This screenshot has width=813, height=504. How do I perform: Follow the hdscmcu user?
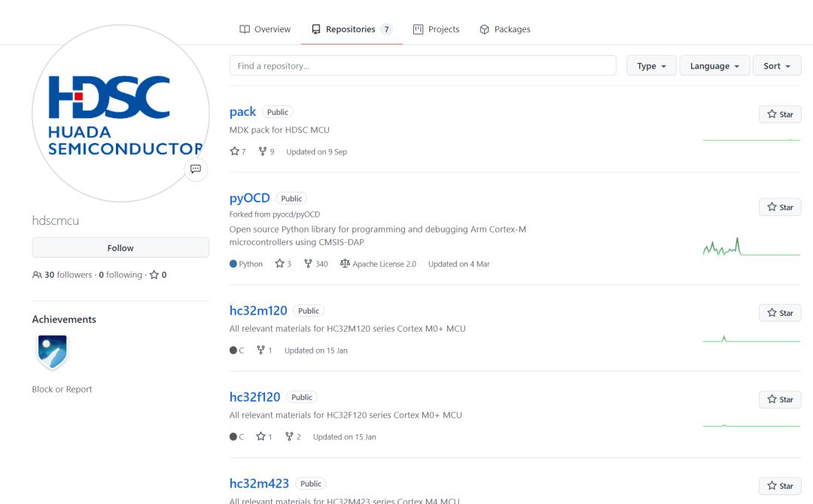(120, 247)
